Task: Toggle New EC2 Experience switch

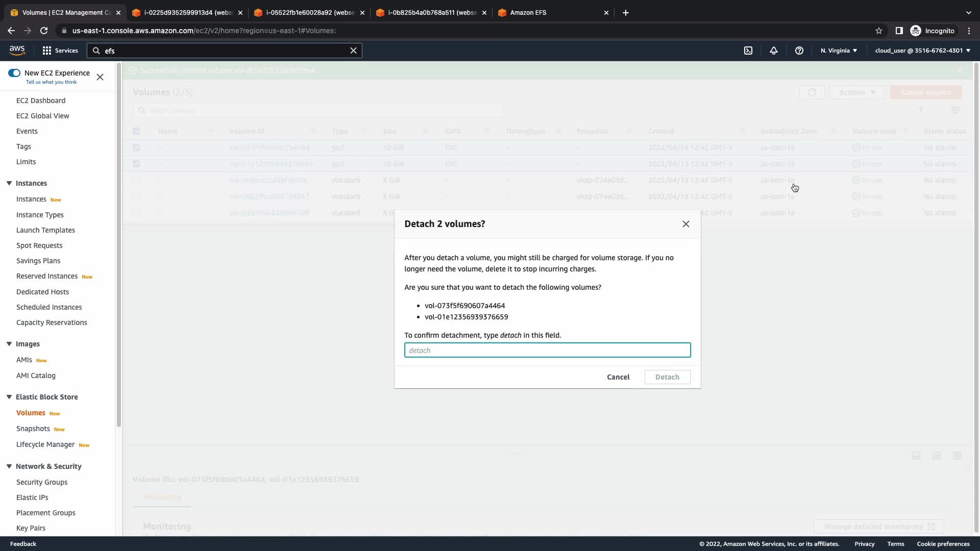Action: (14, 73)
